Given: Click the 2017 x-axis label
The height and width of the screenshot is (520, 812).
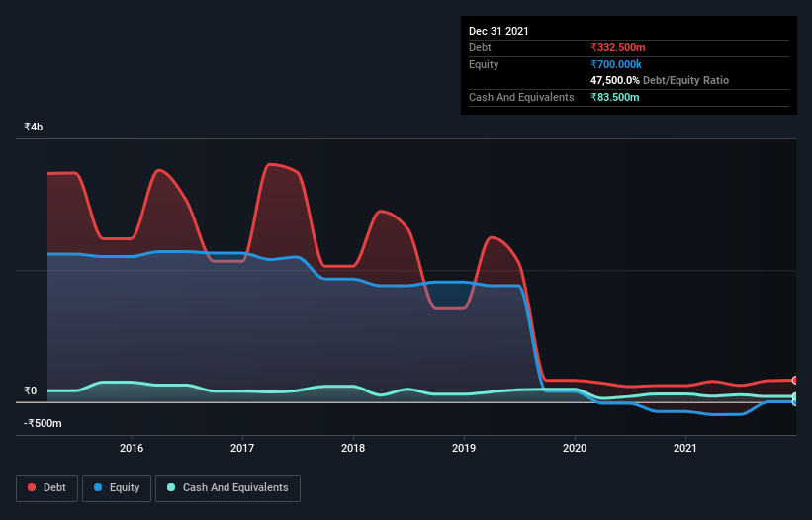Looking at the screenshot, I should point(242,448).
